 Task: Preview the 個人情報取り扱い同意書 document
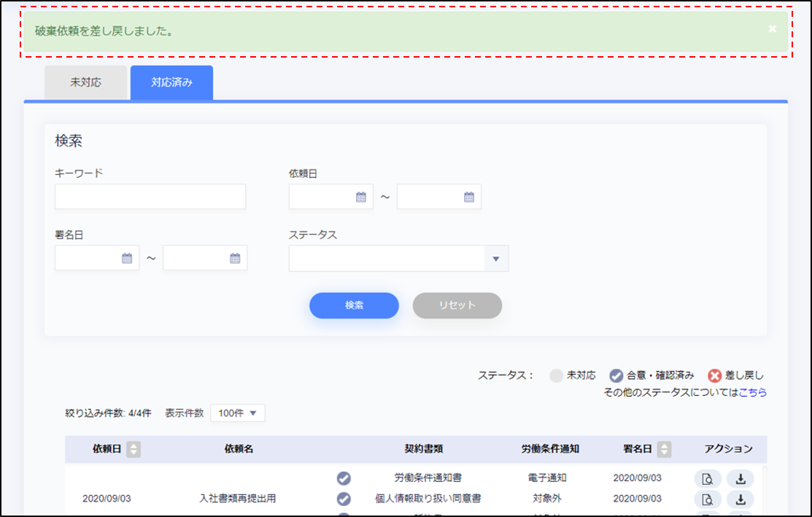pyautogui.click(x=707, y=499)
